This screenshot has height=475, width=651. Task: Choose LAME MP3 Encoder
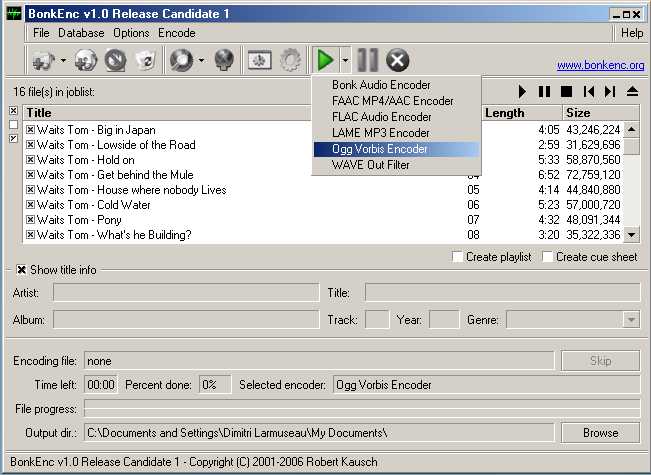396,133
